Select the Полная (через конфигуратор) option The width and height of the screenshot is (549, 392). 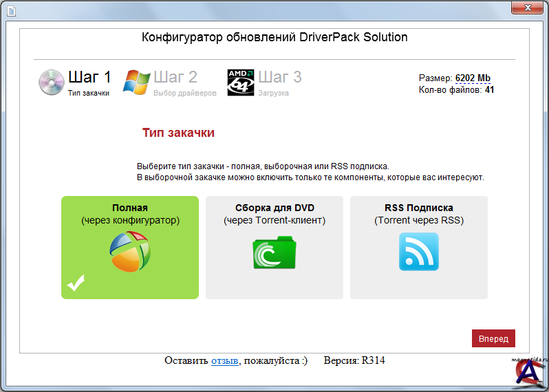tap(130, 214)
